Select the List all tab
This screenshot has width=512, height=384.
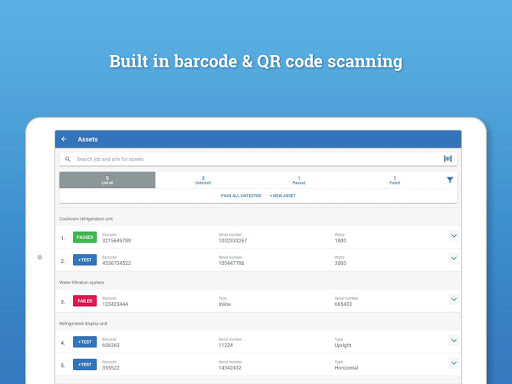(107, 180)
